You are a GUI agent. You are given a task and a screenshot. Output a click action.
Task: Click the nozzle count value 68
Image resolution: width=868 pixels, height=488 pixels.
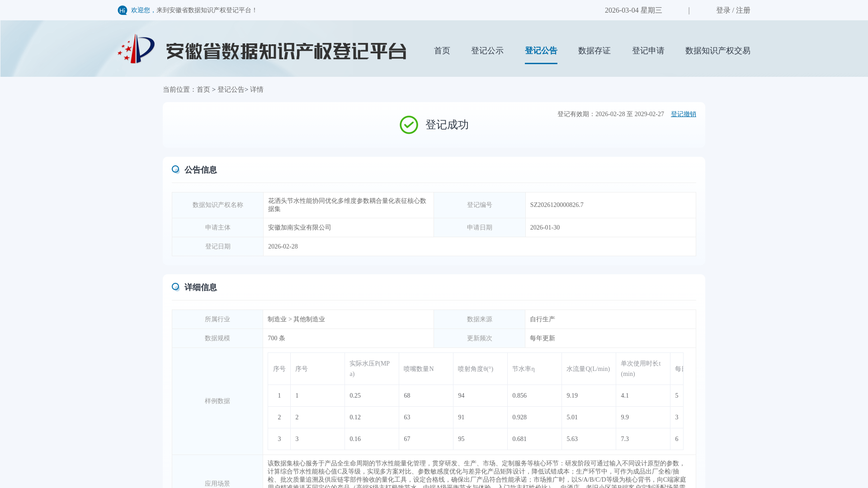(x=407, y=396)
